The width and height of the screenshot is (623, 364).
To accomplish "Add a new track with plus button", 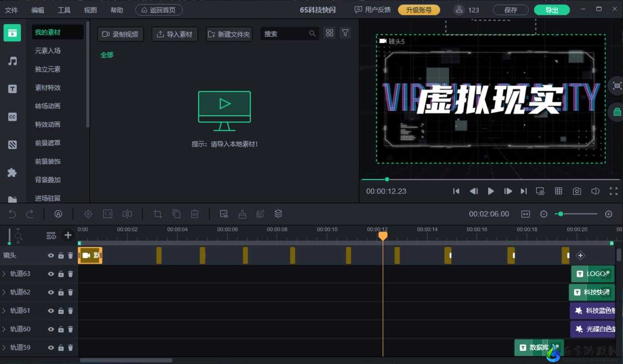I will (68, 235).
